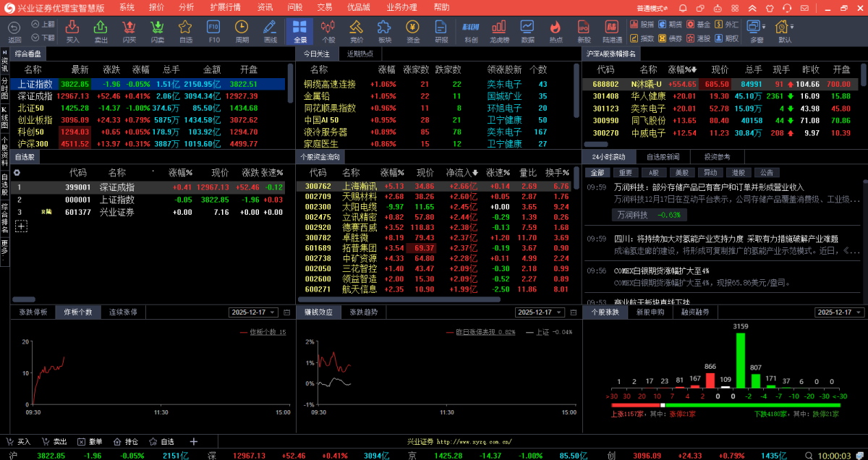Image resolution: width=868 pixels, height=460 pixels.
Task: Click the www.xyzq.com.cn website link
Action: [x=474, y=441]
